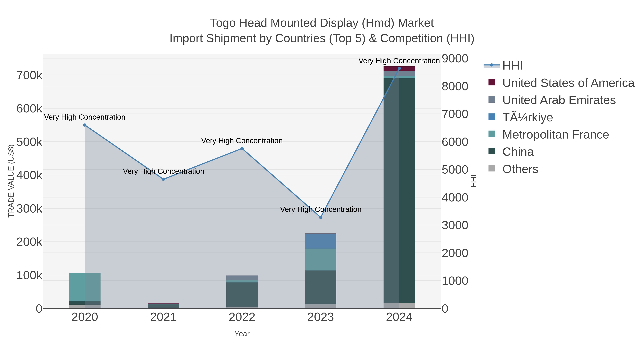Screen dimensions: 644x362
Task: Click the 500k trade value tick label
Action: coord(30,142)
